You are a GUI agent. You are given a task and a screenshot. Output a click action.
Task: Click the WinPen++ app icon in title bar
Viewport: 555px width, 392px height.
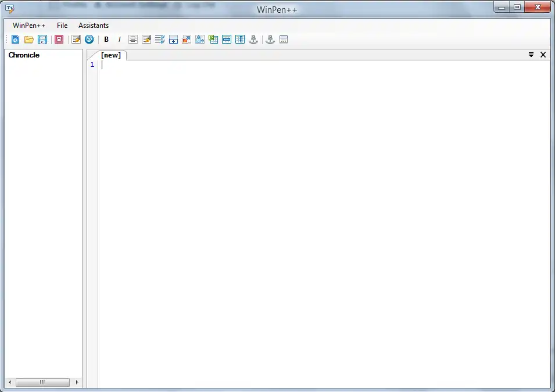coord(10,9)
